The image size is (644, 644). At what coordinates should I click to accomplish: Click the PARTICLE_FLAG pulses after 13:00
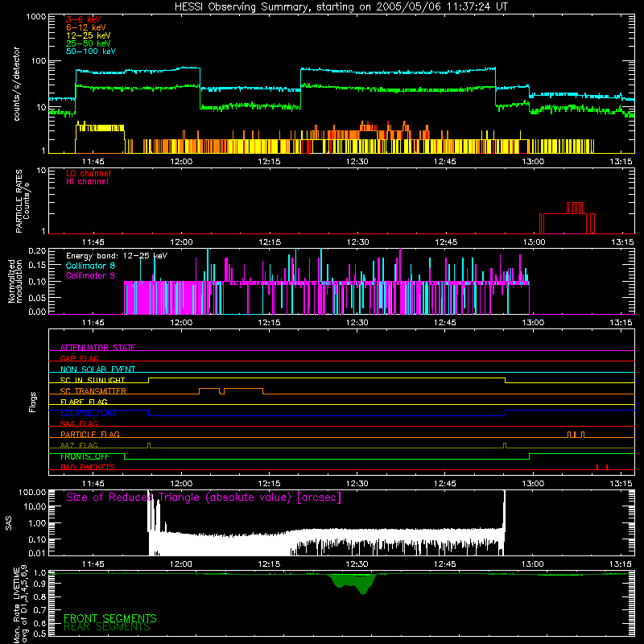tap(576, 435)
